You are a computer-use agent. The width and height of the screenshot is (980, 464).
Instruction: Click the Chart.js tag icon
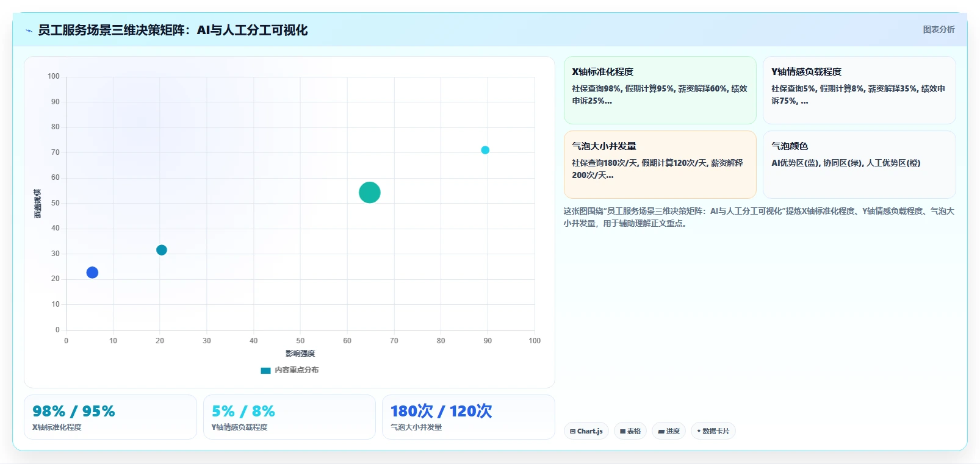(x=572, y=431)
